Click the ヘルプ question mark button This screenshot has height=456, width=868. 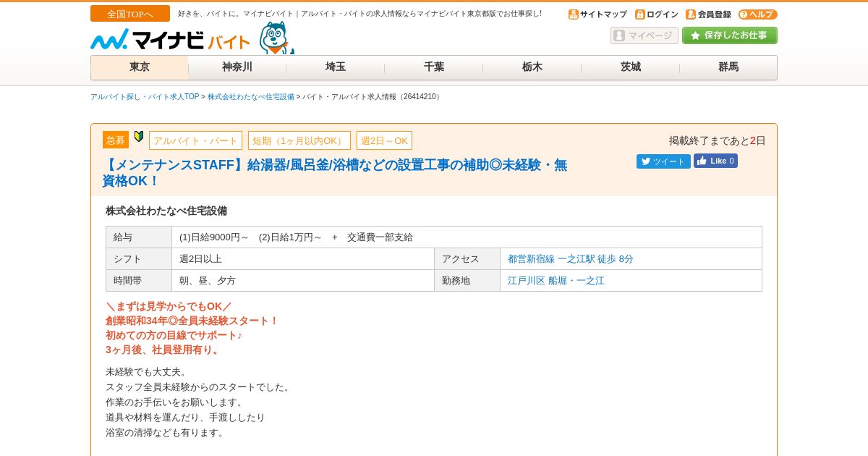tap(758, 14)
